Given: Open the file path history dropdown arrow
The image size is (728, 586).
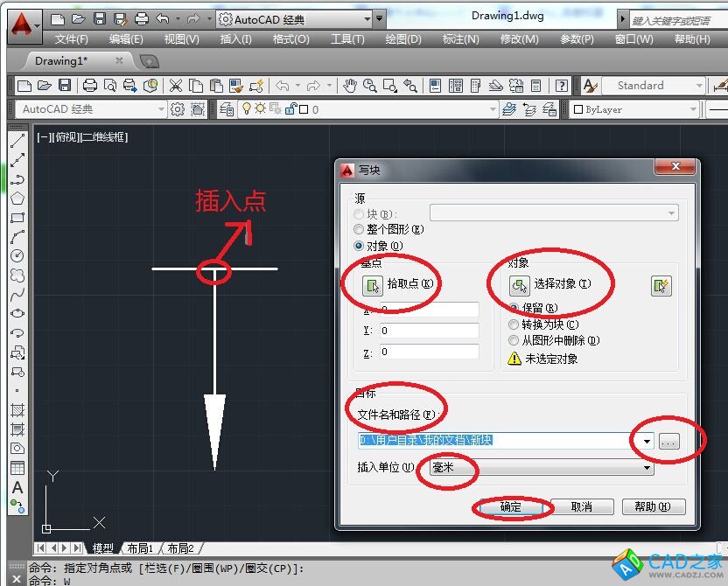Looking at the screenshot, I should (647, 442).
